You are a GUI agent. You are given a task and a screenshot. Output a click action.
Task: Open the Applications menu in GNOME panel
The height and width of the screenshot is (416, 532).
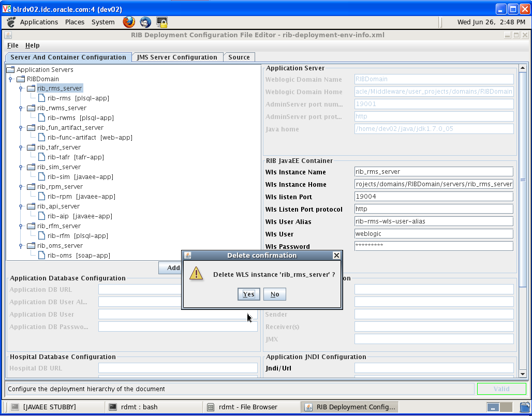click(39, 22)
